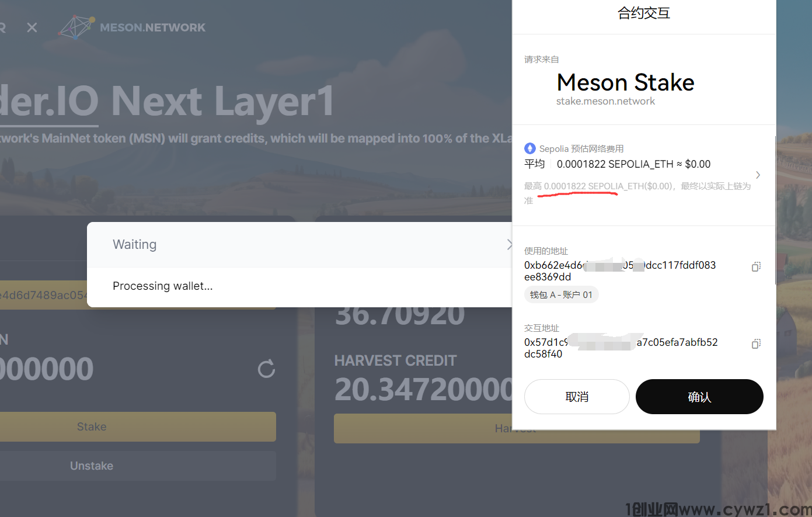
Task: Close the Waiting dialog
Action: coord(509,245)
